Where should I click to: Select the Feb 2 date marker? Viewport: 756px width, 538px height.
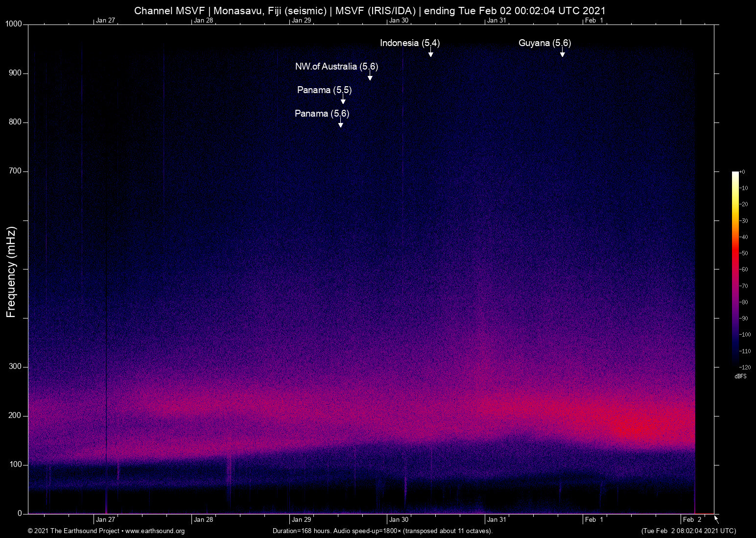click(x=692, y=520)
